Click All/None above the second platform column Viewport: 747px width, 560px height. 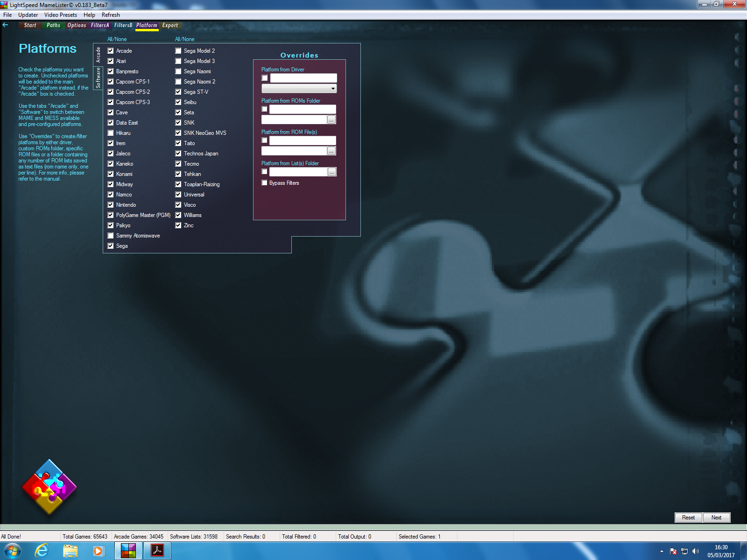point(185,39)
